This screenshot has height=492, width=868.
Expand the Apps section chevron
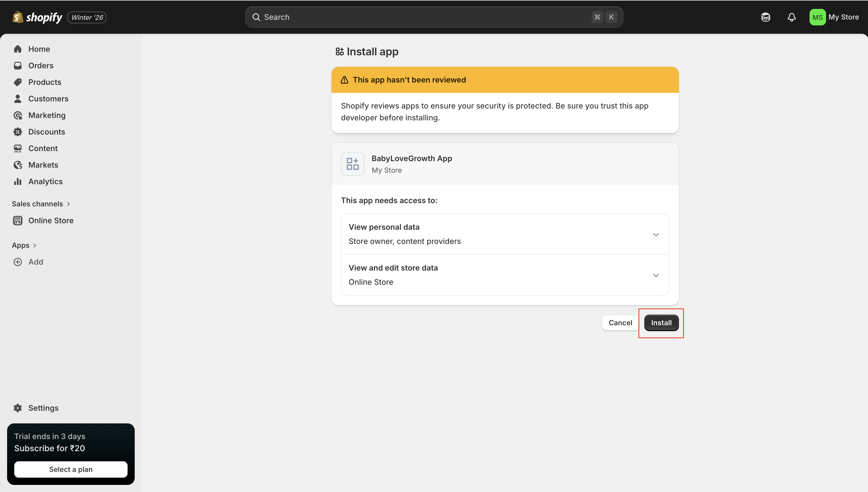pos(35,245)
